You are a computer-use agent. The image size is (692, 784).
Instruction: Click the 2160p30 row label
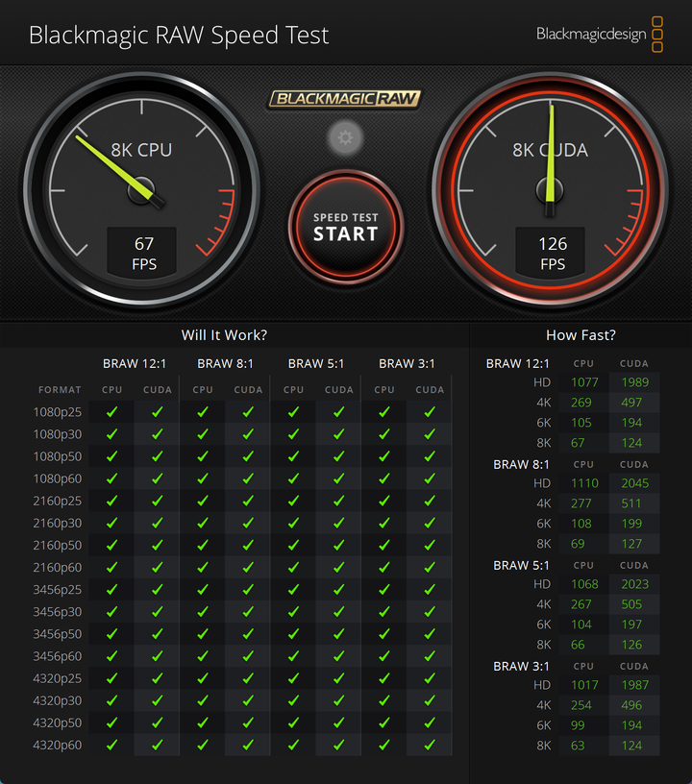pos(57,523)
